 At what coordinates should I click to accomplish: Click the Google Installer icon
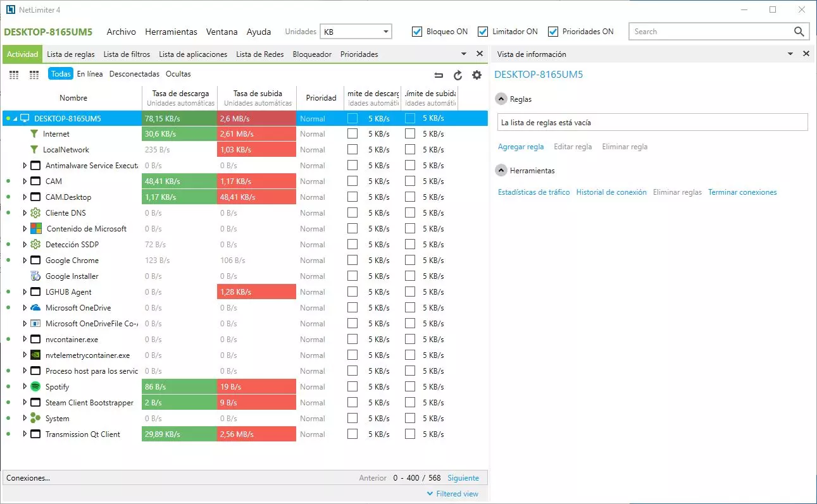click(35, 276)
